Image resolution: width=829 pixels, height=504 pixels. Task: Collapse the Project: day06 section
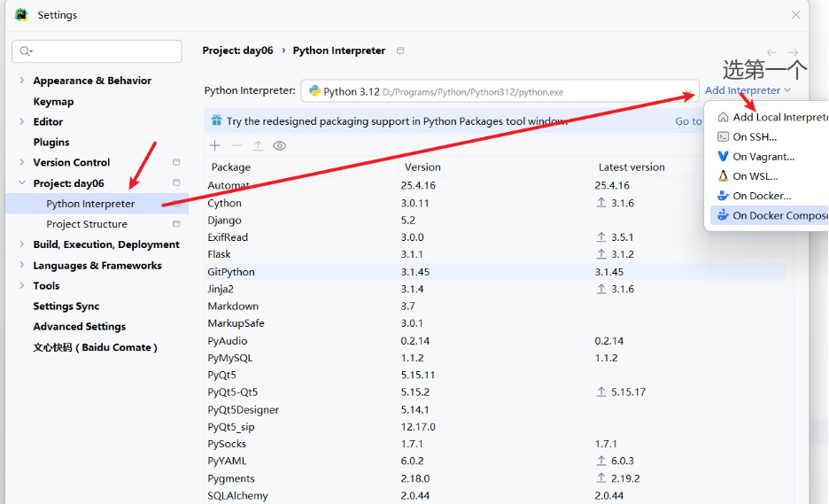(x=21, y=182)
